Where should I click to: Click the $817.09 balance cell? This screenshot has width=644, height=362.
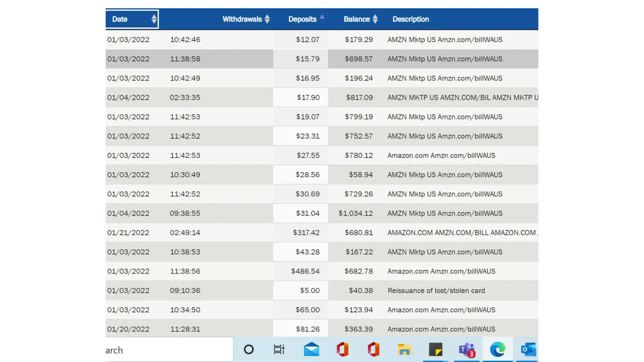point(359,98)
